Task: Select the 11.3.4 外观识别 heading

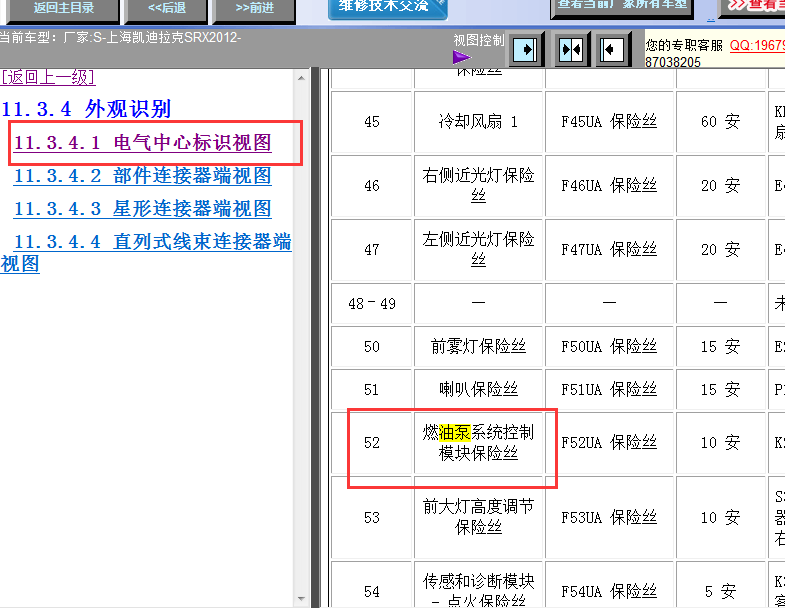Action: [87, 109]
